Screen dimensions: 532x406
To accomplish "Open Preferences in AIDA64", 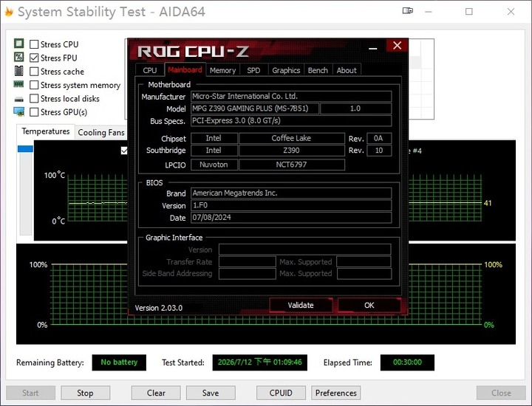I will pyautogui.click(x=336, y=393).
